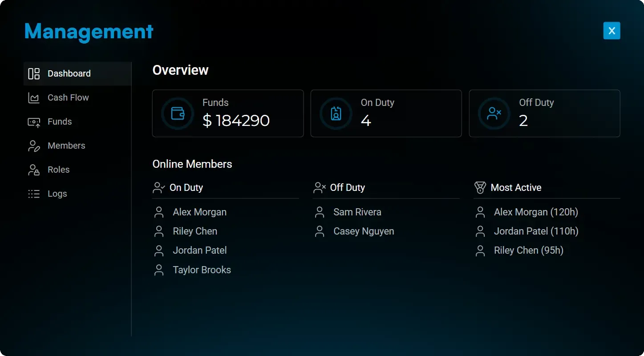Select Taylor Brooks from On Duty members
The image size is (644, 356).
202,270
